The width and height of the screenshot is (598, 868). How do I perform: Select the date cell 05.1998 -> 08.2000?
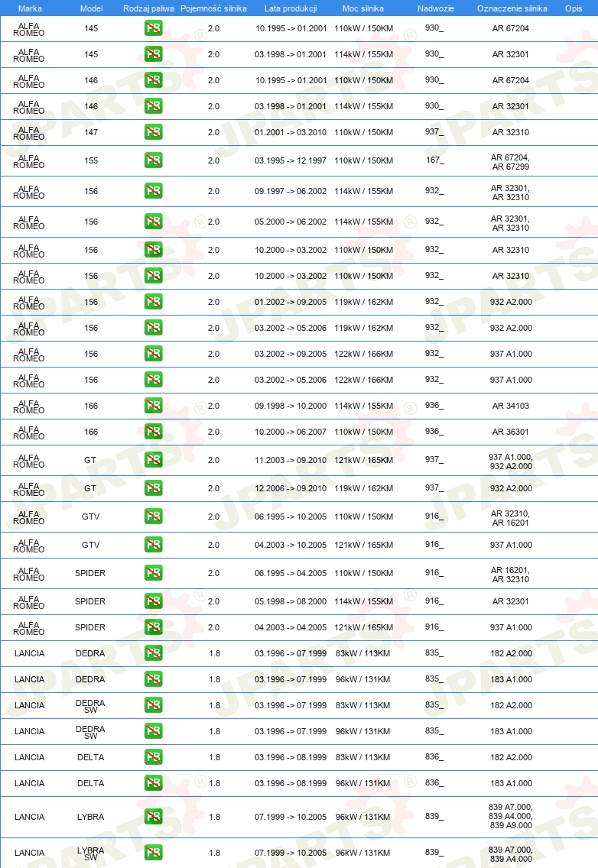point(291,601)
